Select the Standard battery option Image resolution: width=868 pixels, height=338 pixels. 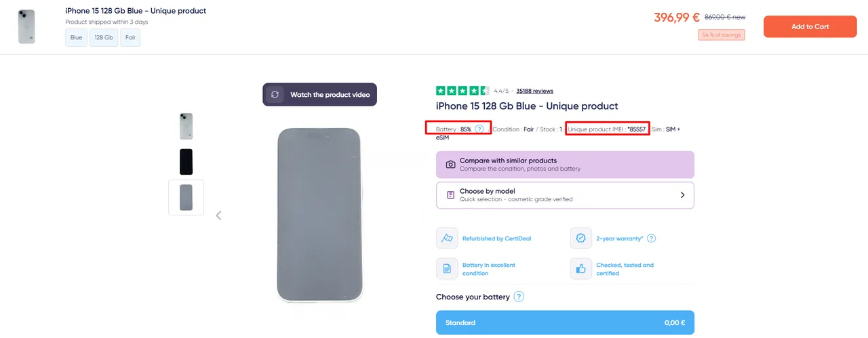click(565, 322)
